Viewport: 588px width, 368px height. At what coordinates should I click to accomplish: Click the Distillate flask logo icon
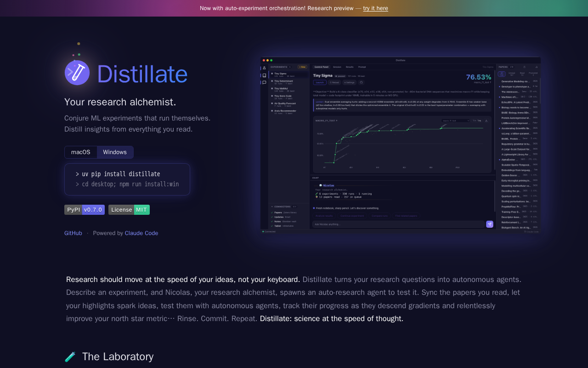[x=77, y=72]
